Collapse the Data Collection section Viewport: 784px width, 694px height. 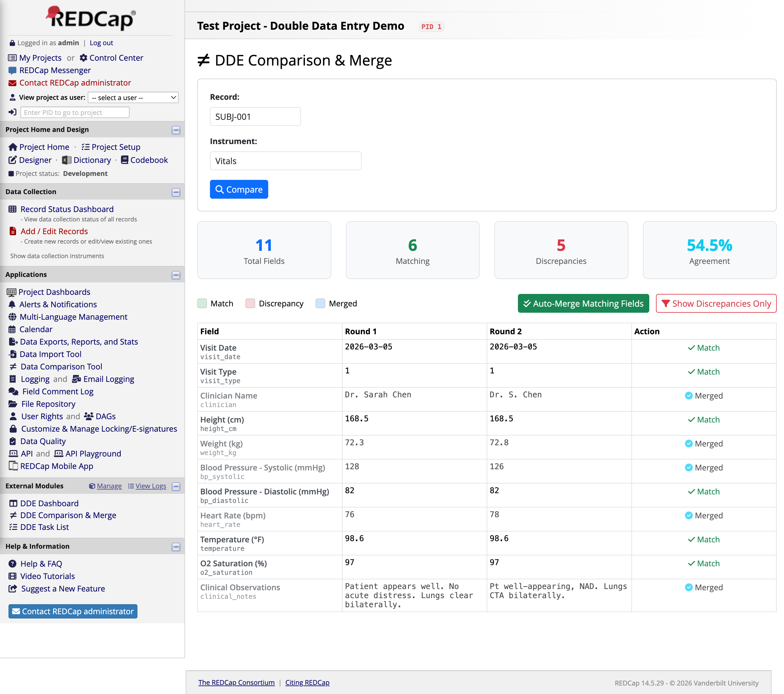176,192
